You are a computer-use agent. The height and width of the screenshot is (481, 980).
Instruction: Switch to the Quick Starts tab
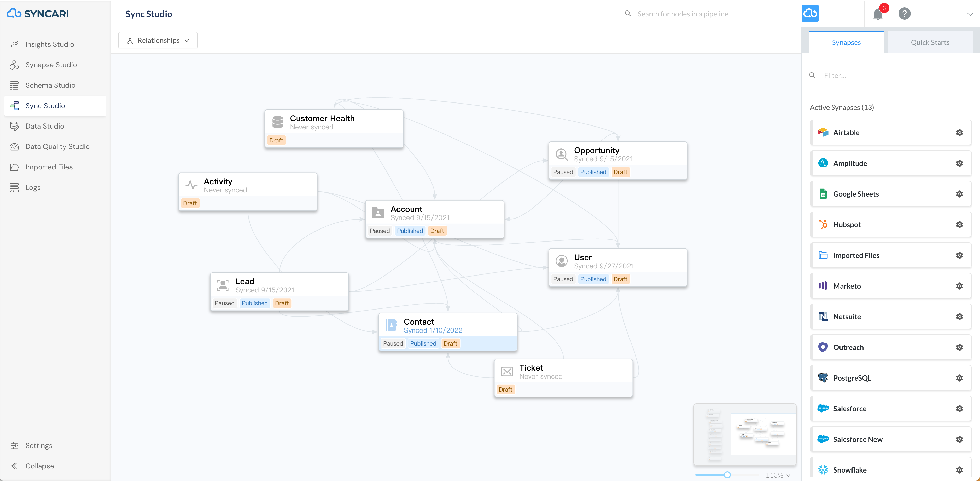pos(930,43)
